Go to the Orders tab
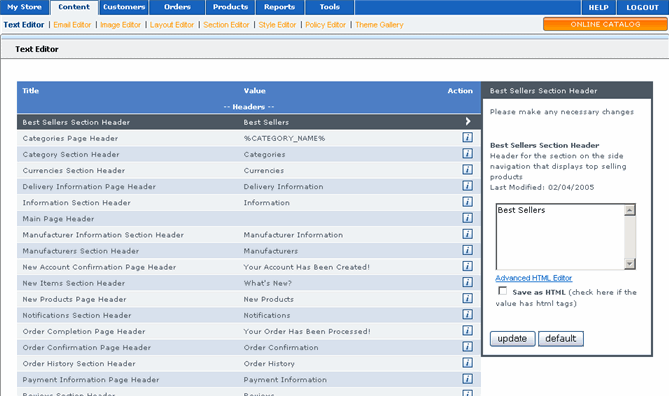This screenshot has width=669, height=396. pyautogui.click(x=177, y=7)
